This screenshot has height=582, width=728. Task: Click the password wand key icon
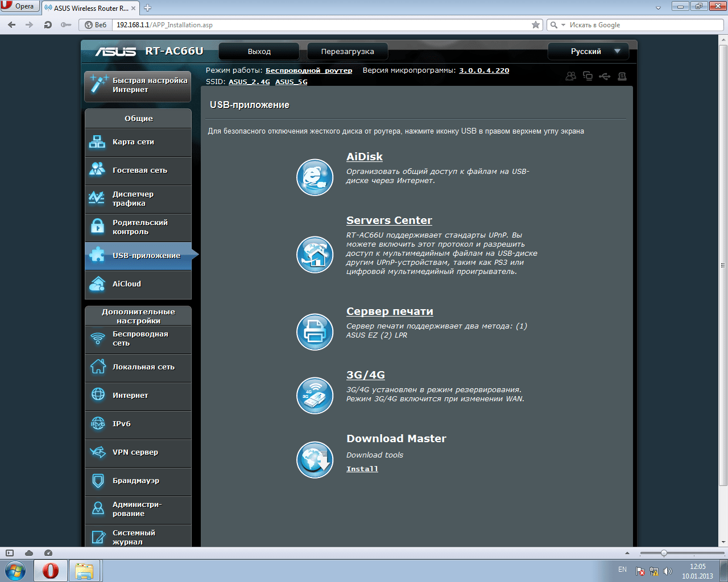tap(66, 25)
